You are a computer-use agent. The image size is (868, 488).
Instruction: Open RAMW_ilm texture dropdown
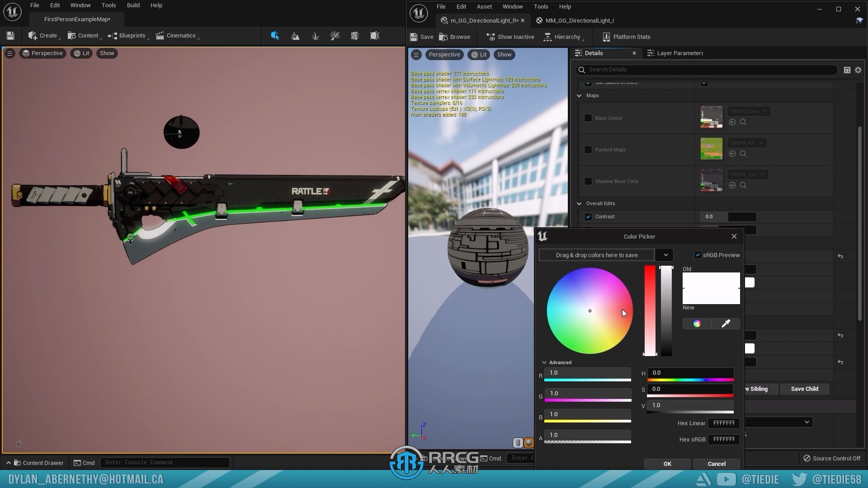pyautogui.click(x=747, y=143)
